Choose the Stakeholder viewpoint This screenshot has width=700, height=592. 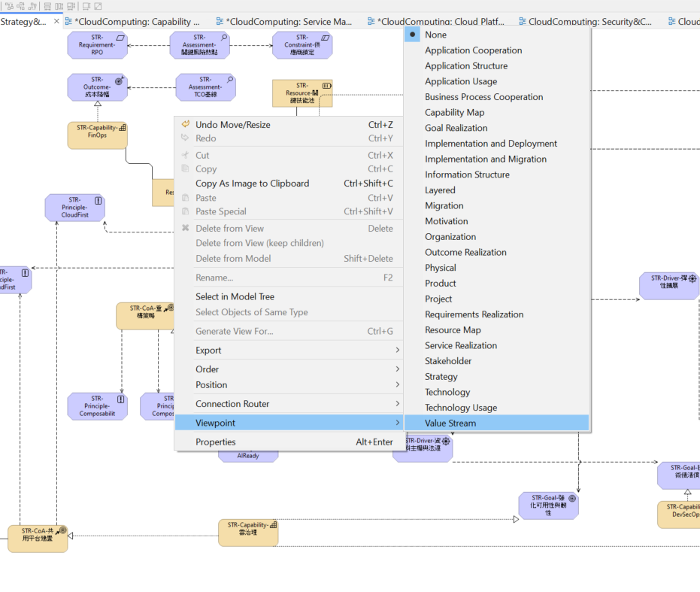coord(497,361)
